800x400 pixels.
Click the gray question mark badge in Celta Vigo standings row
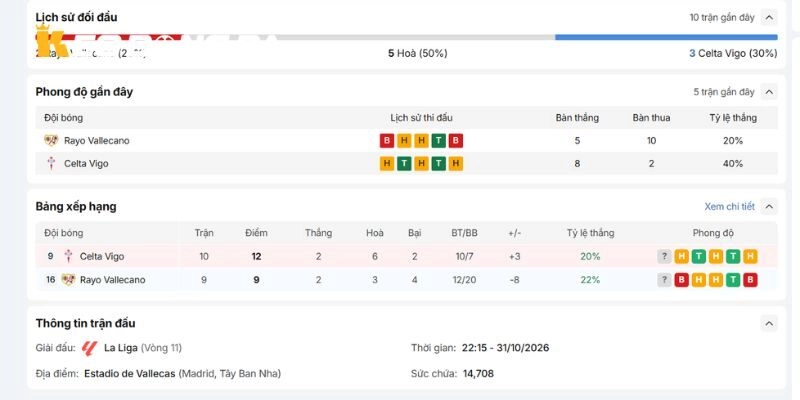point(664,257)
